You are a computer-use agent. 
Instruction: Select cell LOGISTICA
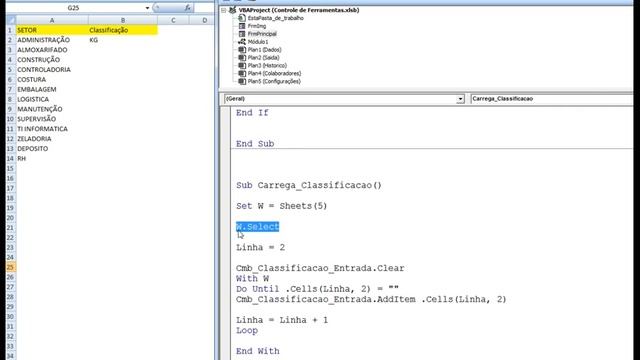52,99
